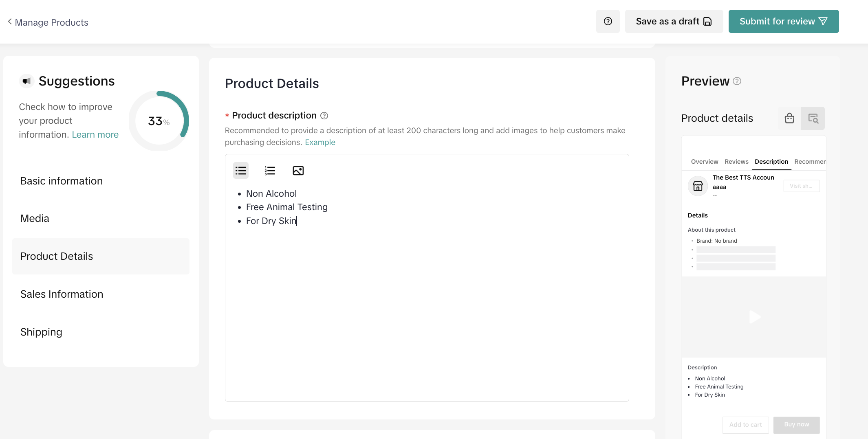This screenshot has width=868, height=439.
Task: Navigate to Sales Information section
Action: tap(62, 294)
